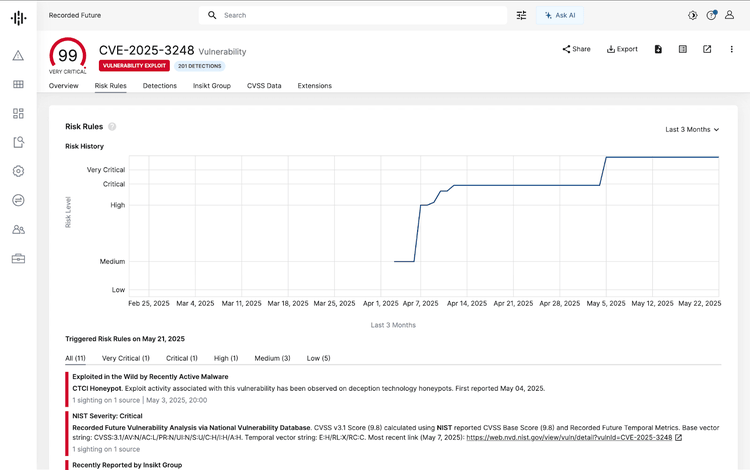Open the briefcase icon in sidebar

(18, 259)
